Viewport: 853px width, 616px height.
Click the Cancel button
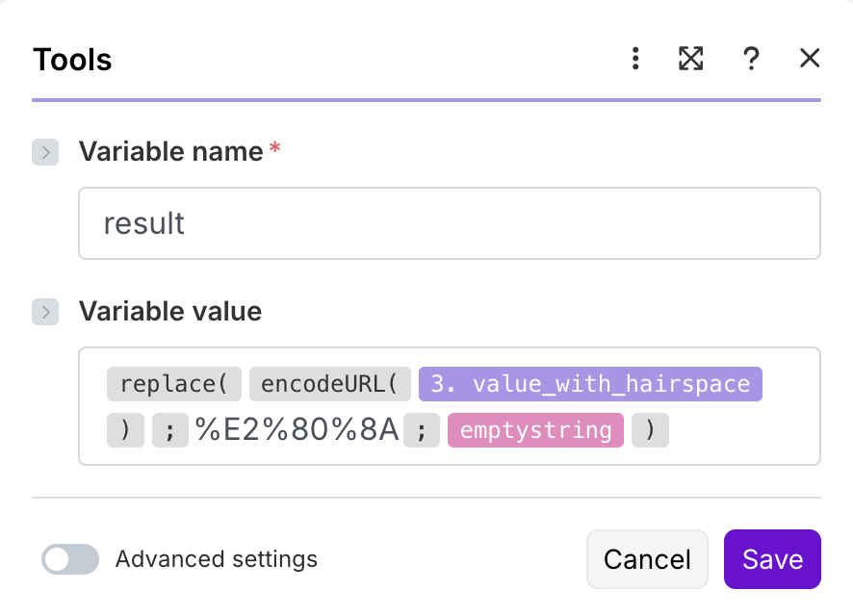647,559
